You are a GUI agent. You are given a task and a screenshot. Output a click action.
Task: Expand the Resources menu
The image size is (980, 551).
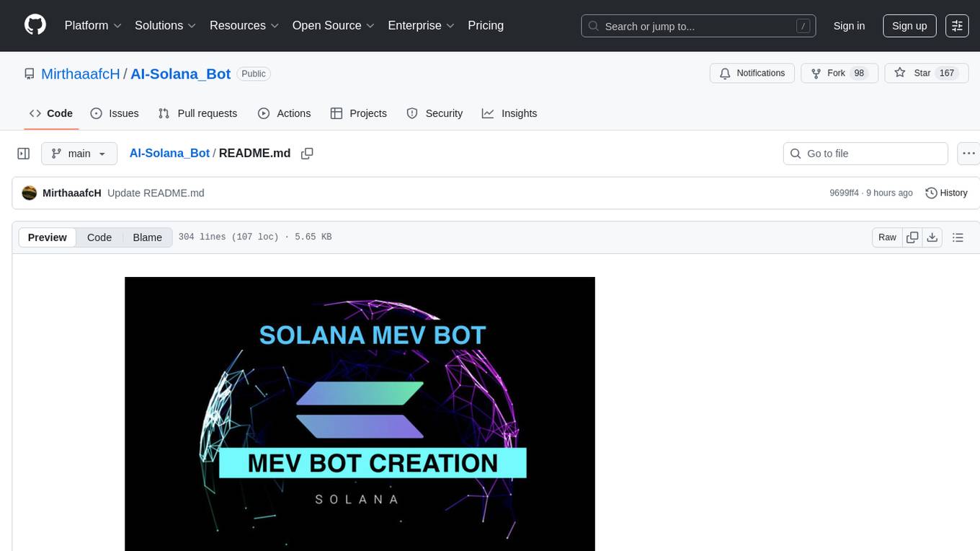click(x=244, y=25)
